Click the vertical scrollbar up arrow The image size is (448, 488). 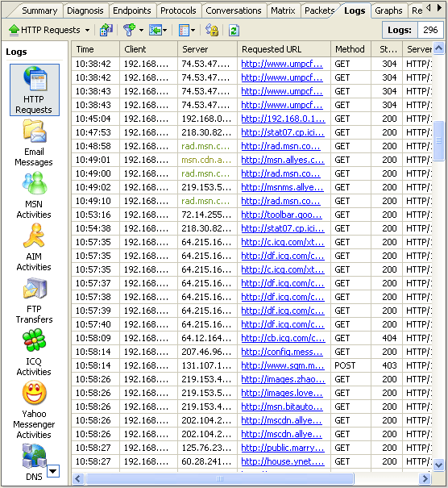tap(438, 48)
